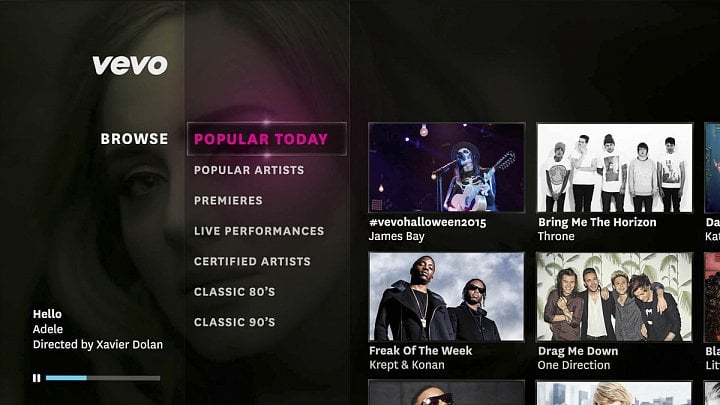Click the Krept & Konan artist name
This screenshot has height=405, width=720.
(x=407, y=365)
